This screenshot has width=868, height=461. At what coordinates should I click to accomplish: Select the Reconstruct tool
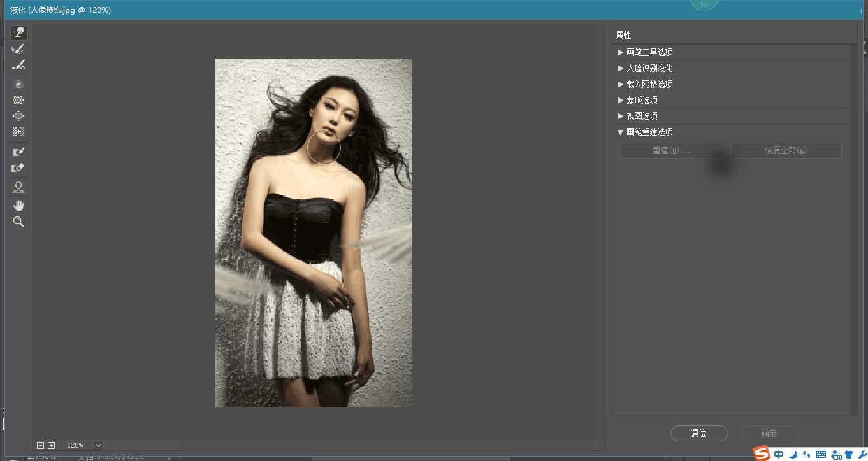tap(18, 48)
